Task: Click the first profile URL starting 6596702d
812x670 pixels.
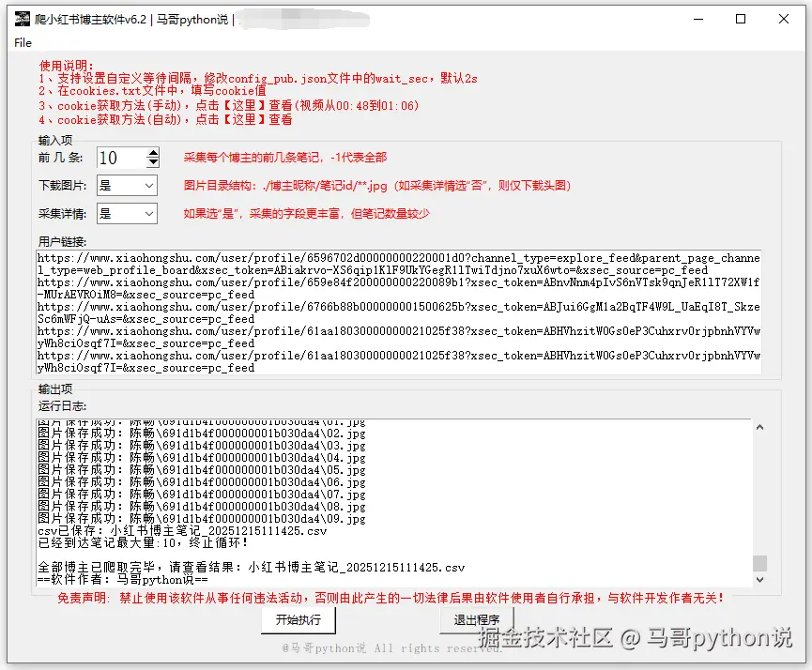Action: [x=399, y=264]
